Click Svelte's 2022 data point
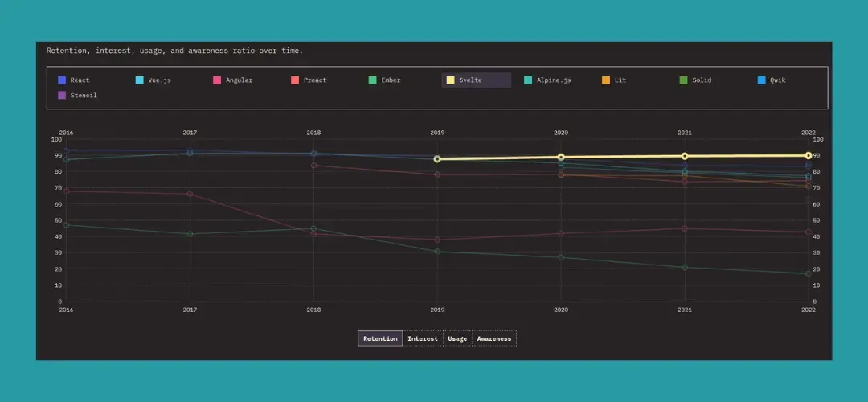 tap(808, 156)
